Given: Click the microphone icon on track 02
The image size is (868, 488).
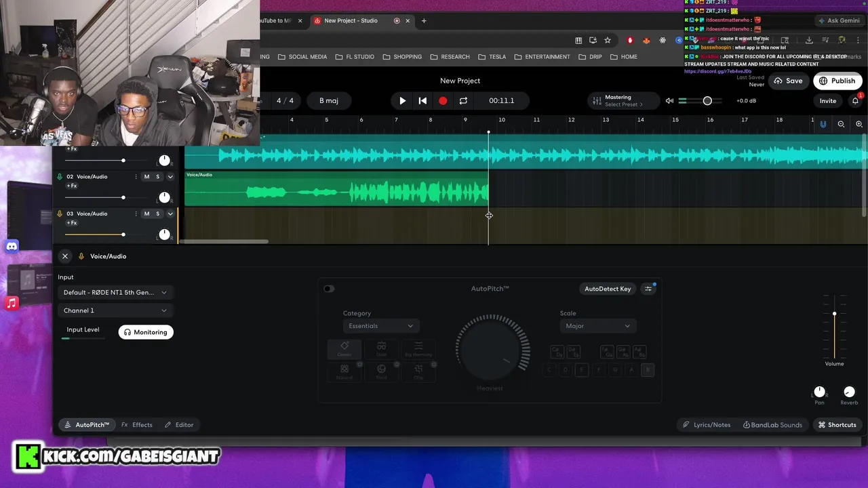Looking at the screenshot, I should tap(60, 177).
